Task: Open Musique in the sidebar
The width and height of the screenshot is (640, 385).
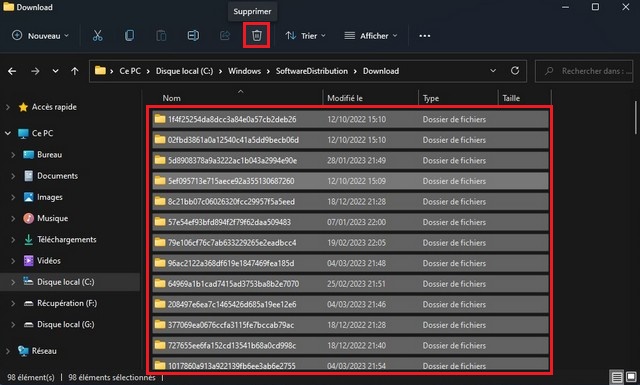Action: 53,218
